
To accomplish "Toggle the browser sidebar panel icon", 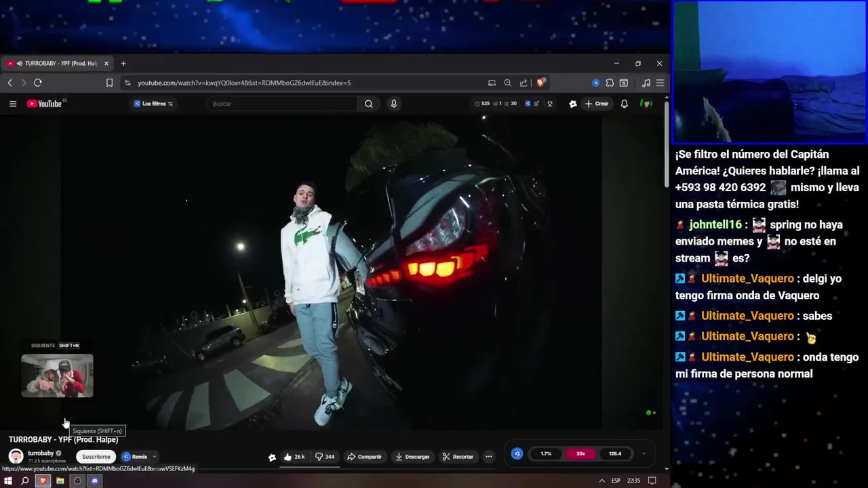I will (624, 83).
